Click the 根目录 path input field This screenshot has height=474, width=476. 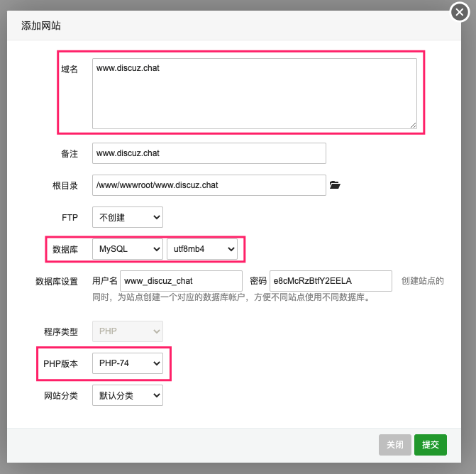(x=209, y=185)
